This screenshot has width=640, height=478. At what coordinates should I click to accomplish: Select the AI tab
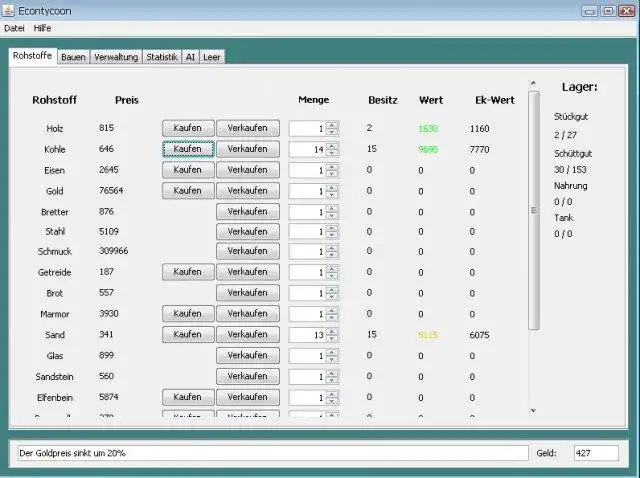tap(190, 57)
